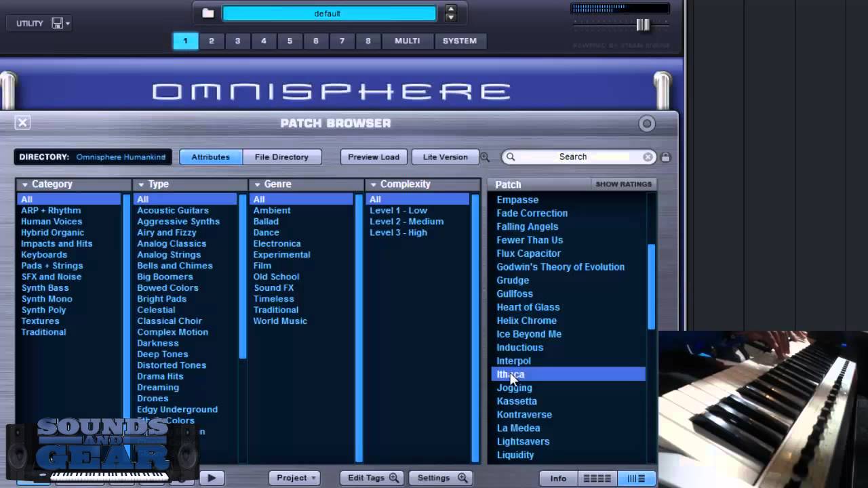The width and height of the screenshot is (868, 488).
Task: Click the round button beside the Patch Browser title
Action: click(646, 123)
